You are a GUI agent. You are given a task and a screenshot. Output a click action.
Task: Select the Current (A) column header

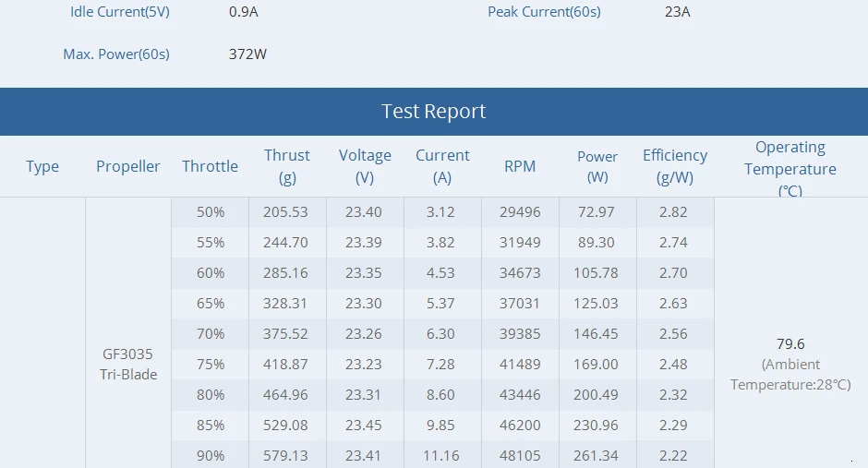[442, 166]
